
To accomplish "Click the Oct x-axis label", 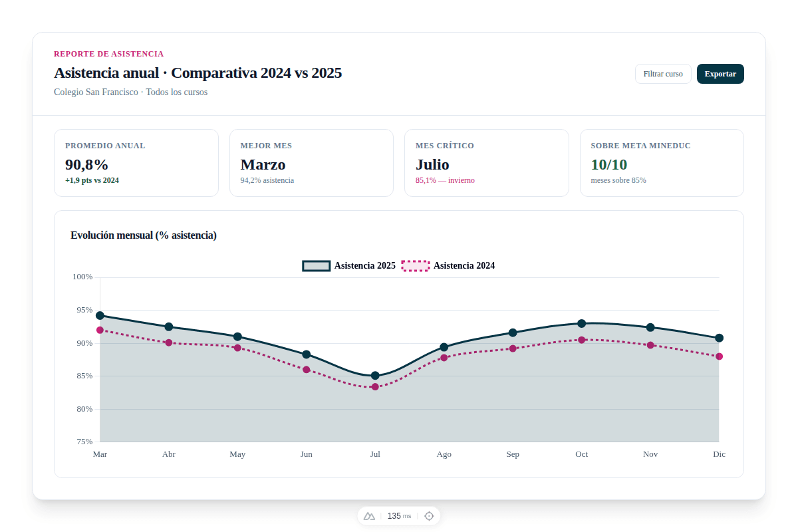I will point(582,454).
